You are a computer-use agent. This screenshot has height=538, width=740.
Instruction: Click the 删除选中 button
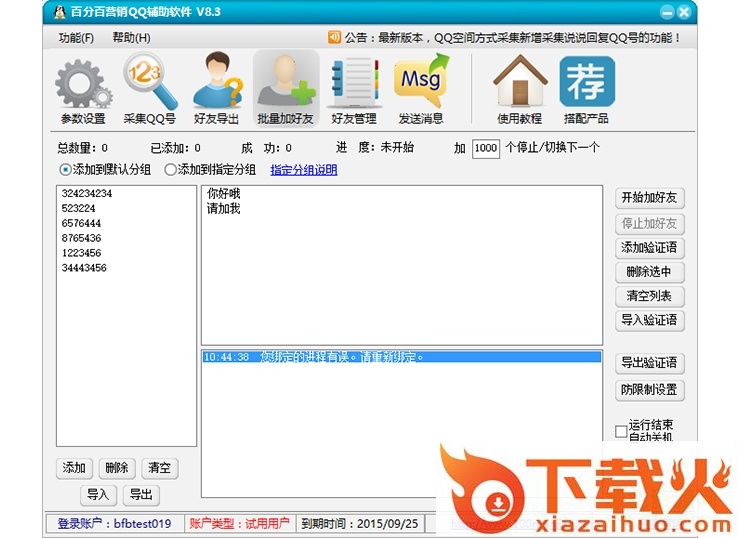click(649, 272)
